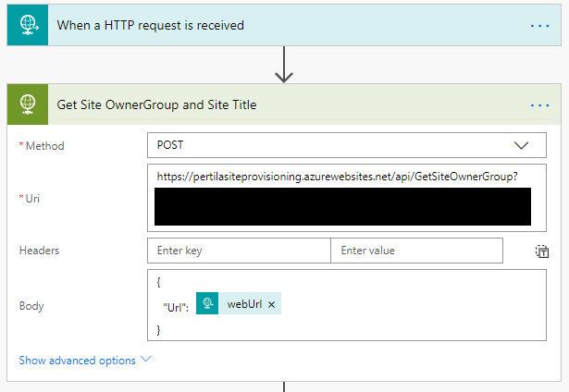Open ellipsis menu for Get Site OwnerGroup action
Image resolution: width=569 pixels, height=392 pixels.
coord(539,104)
